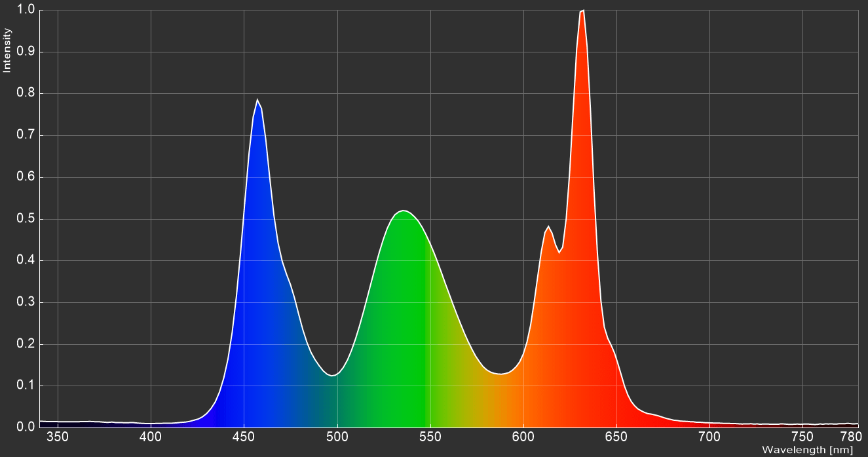Click the blue peak apex near 457 nm
This screenshot has width=868, height=457.
tap(257, 100)
